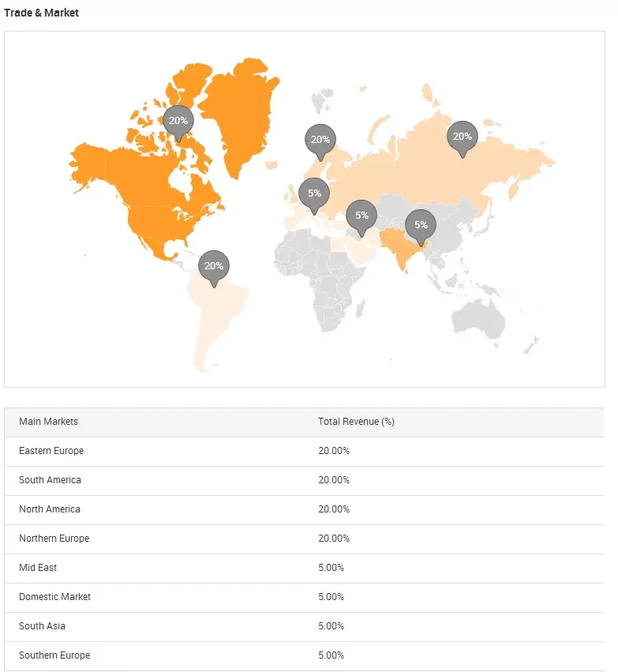Screen dimensions: 618x672
Task: Select the Mid East table row label
Action: click(38, 568)
